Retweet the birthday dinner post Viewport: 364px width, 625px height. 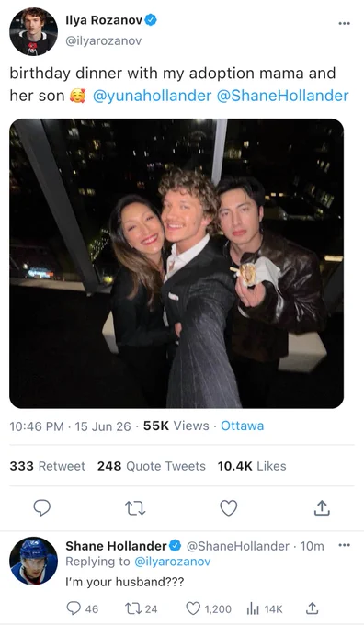[135, 508]
